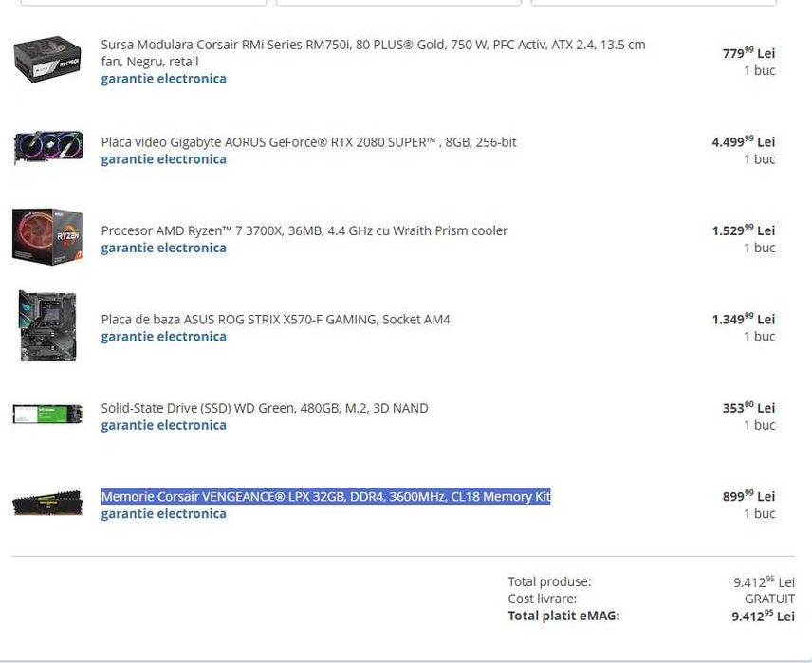Click the Corsair Vengeance memory image
This screenshot has width=812, height=663.
(47, 504)
